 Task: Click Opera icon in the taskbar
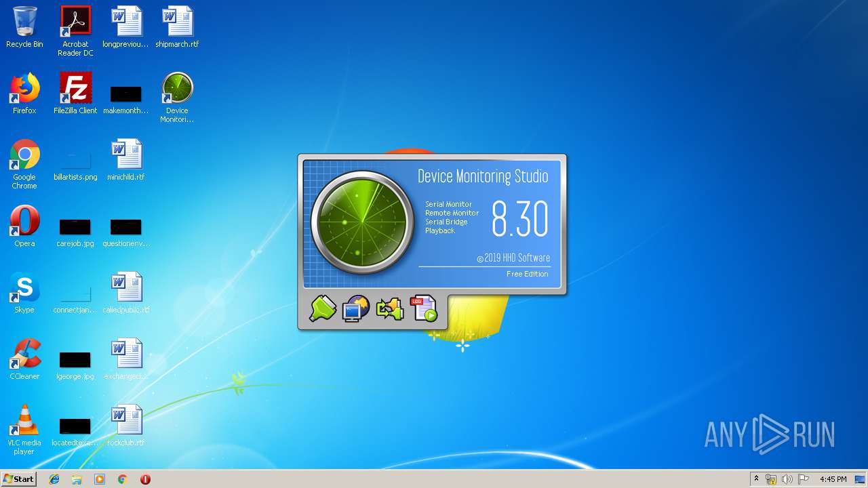click(x=145, y=479)
